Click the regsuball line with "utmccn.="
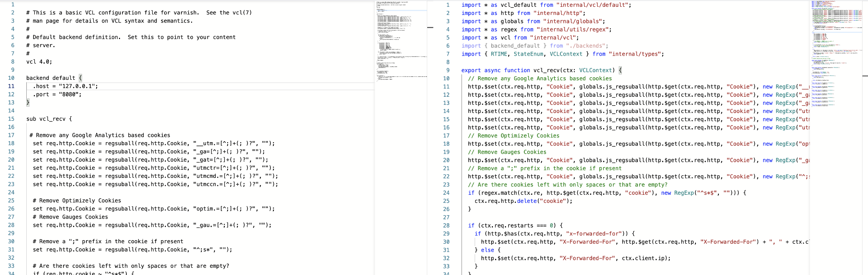Viewport: 868px width, 275px height. point(156,184)
